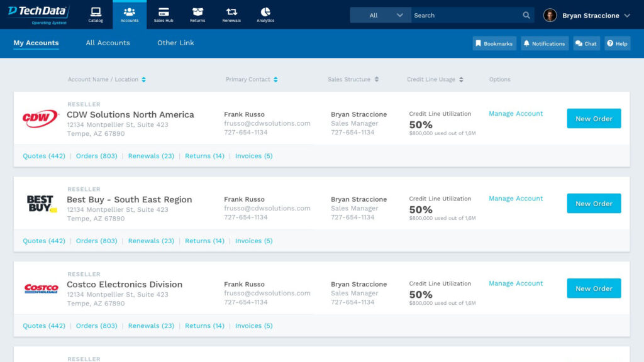The image size is (644, 362).
Task: Select the CDW Solutions North America title
Action: click(130, 114)
